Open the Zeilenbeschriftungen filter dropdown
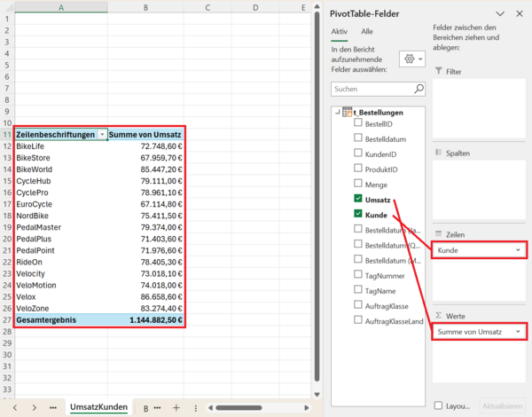Screen dimensions: 532x417 tap(102, 134)
